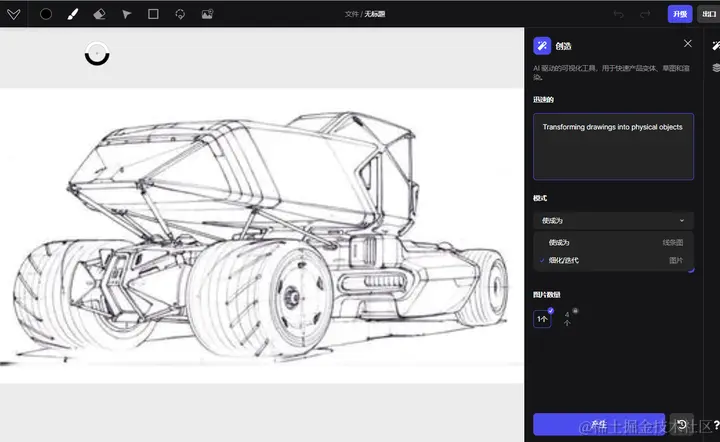Click into the prompt field
This screenshot has width=720, height=442.
tap(613, 146)
